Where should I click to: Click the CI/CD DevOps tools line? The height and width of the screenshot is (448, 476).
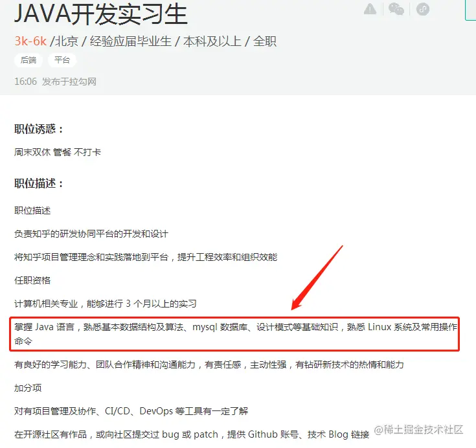click(x=131, y=411)
